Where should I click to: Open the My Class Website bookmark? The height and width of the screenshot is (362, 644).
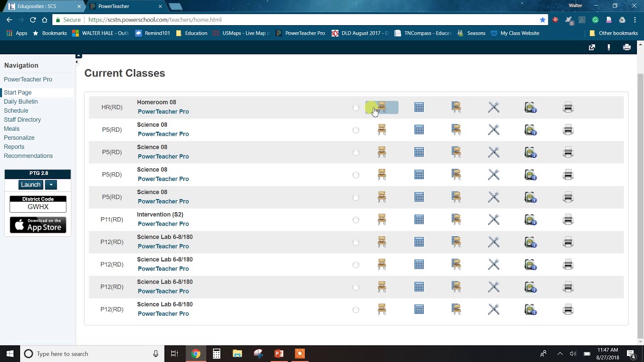point(515,33)
